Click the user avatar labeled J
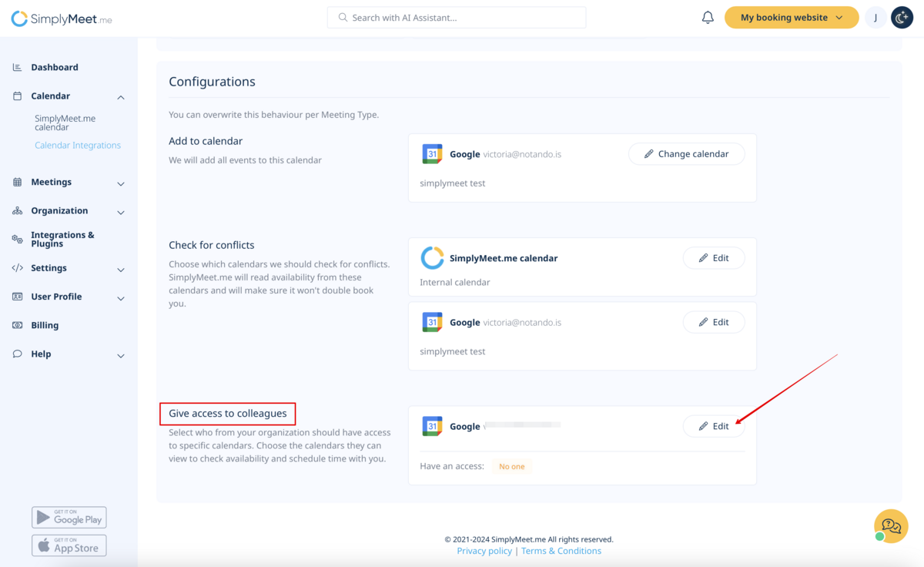The image size is (924, 567). [x=875, y=18]
